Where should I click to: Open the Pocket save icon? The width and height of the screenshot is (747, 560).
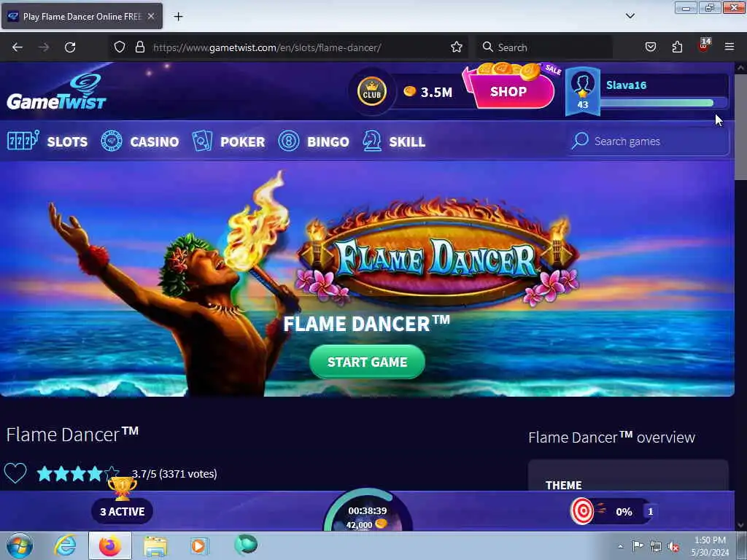pos(650,47)
